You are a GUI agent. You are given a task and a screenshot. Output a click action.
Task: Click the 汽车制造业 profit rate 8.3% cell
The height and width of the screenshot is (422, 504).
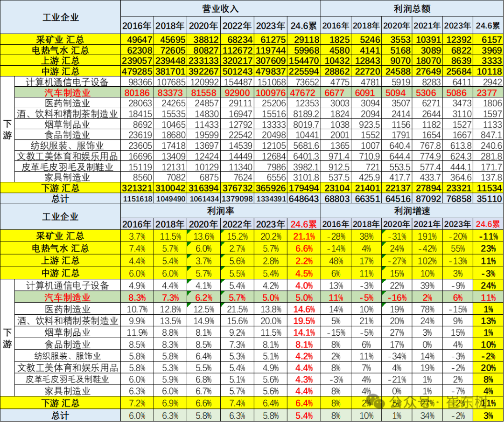point(137,297)
